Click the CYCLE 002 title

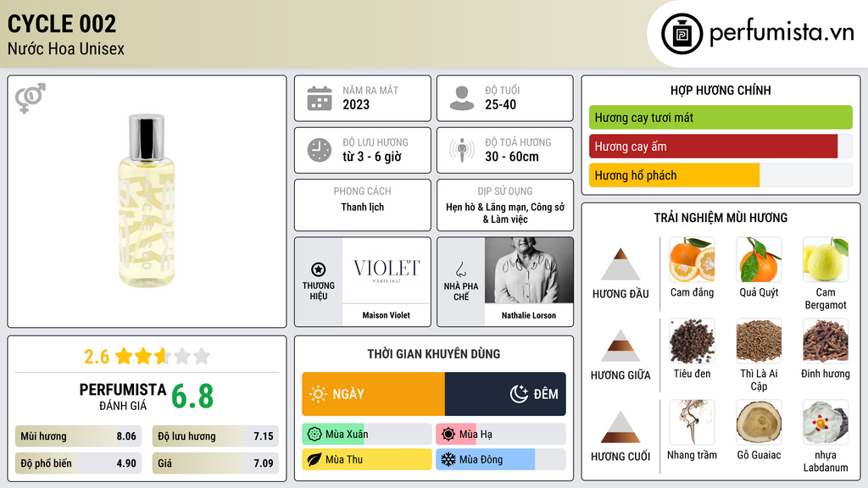pyautogui.click(x=62, y=24)
